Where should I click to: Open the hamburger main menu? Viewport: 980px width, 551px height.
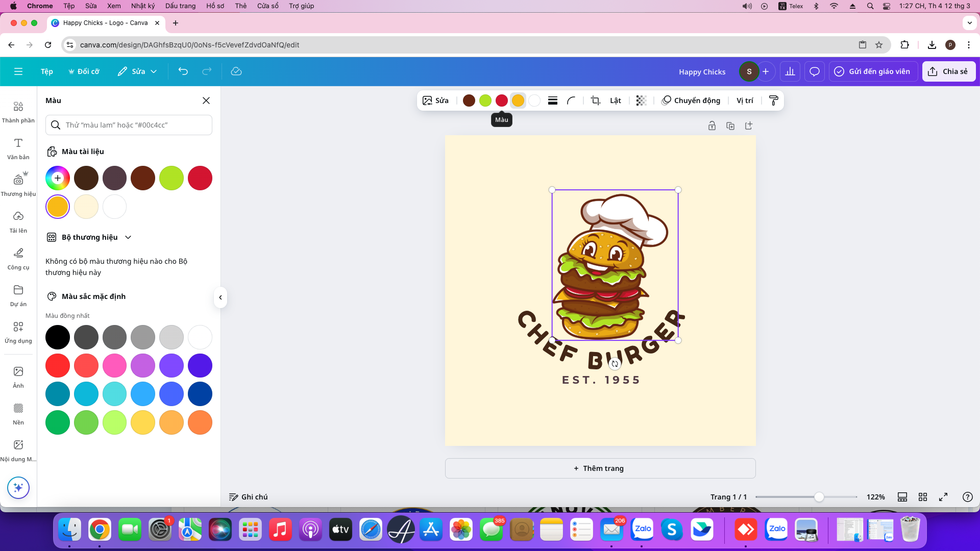pyautogui.click(x=18, y=71)
